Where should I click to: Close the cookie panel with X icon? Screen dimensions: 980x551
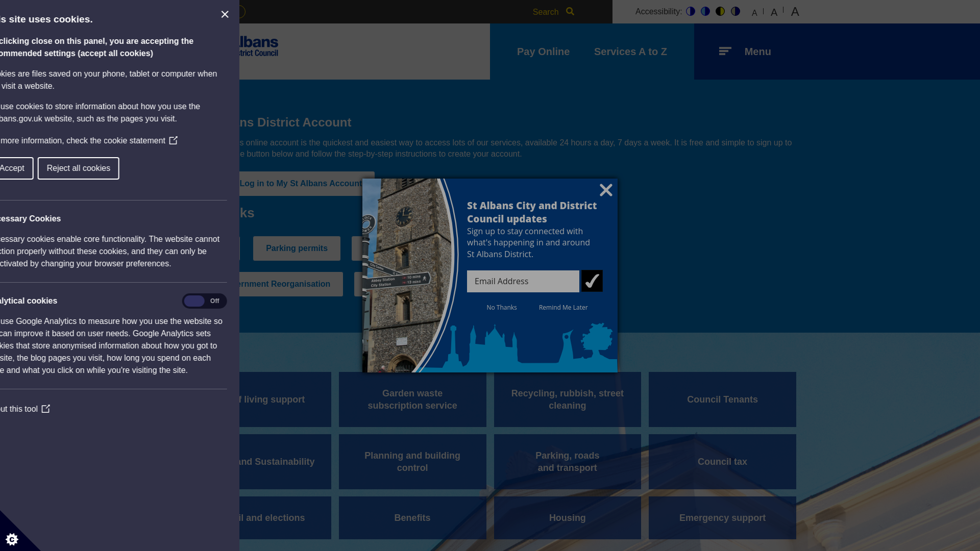click(x=225, y=14)
